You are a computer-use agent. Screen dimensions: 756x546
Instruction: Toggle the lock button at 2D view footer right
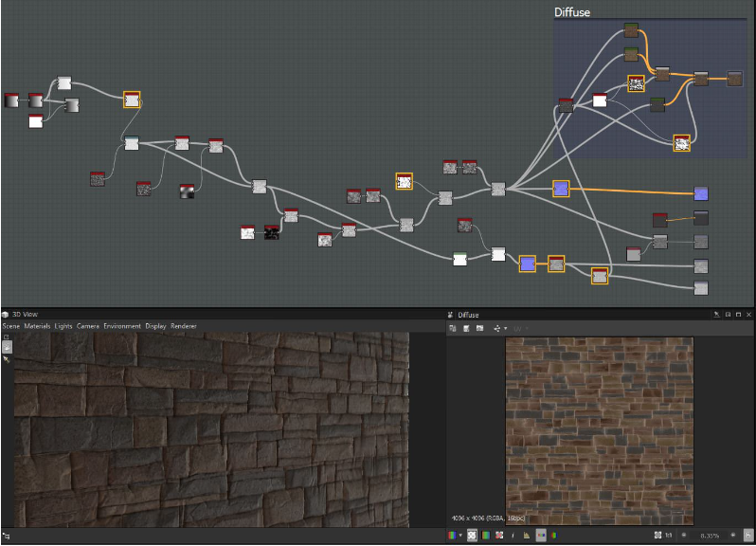[748, 535]
